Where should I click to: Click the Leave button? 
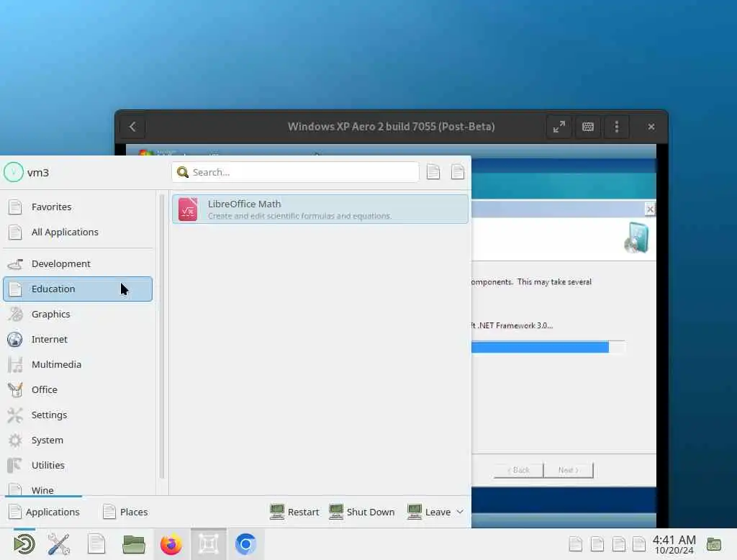pos(429,512)
